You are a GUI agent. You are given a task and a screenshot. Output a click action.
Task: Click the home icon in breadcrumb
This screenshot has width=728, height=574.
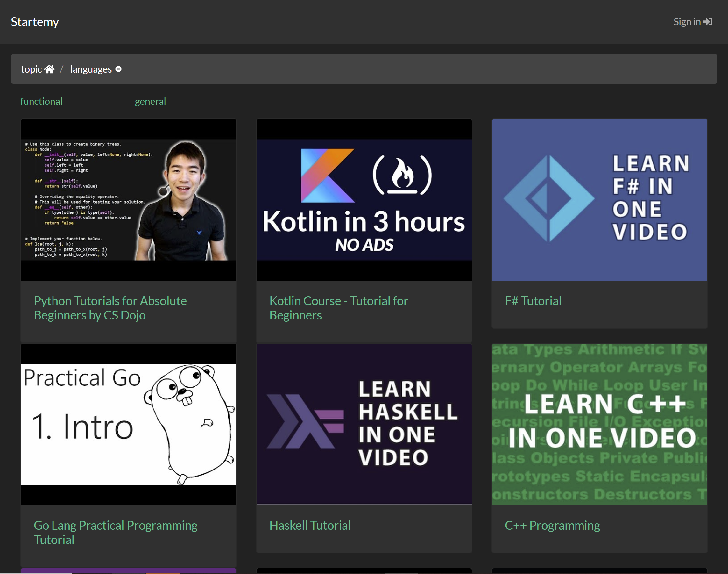49,69
